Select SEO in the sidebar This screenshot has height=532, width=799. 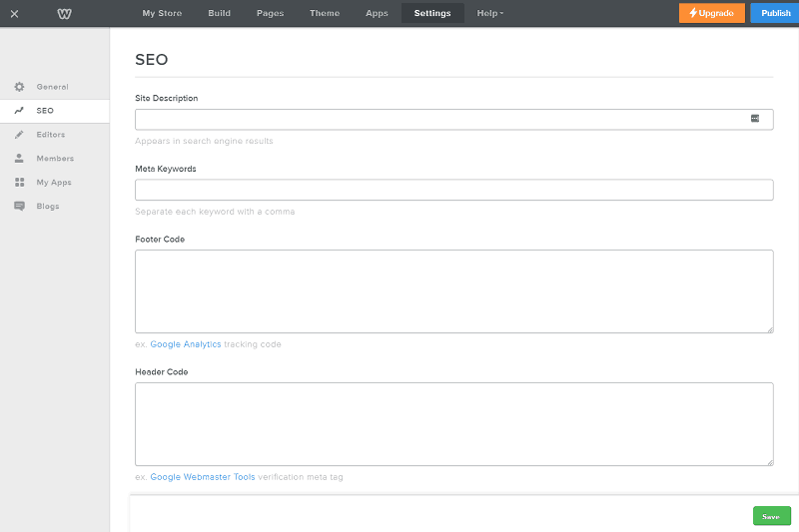tap(55, 111)
